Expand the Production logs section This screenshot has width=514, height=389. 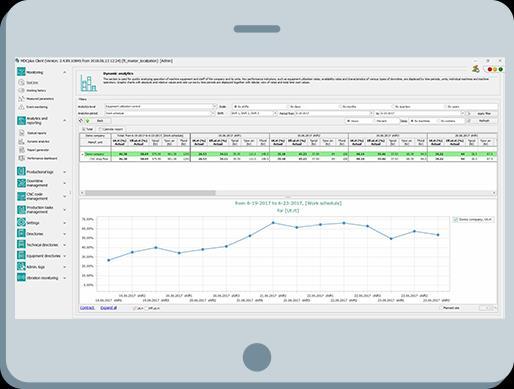coord(65,172)
